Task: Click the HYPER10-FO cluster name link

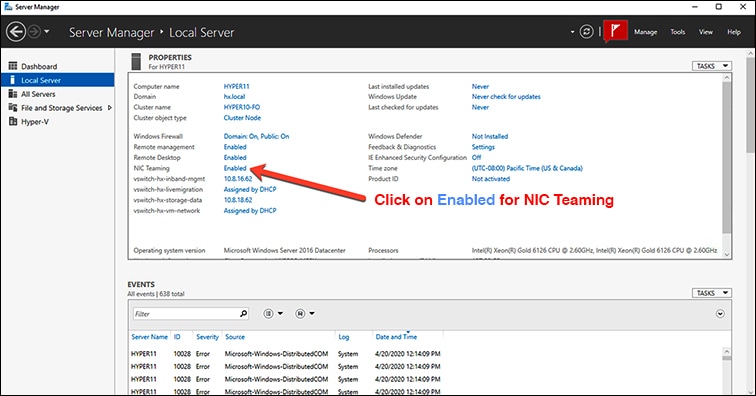Action: (x=242, y=107)
